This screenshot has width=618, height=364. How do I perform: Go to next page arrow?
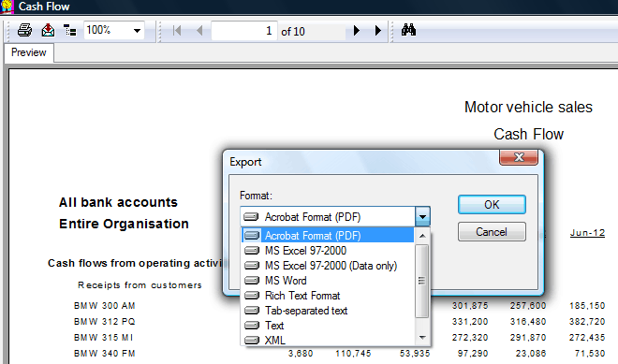point(357,30)
